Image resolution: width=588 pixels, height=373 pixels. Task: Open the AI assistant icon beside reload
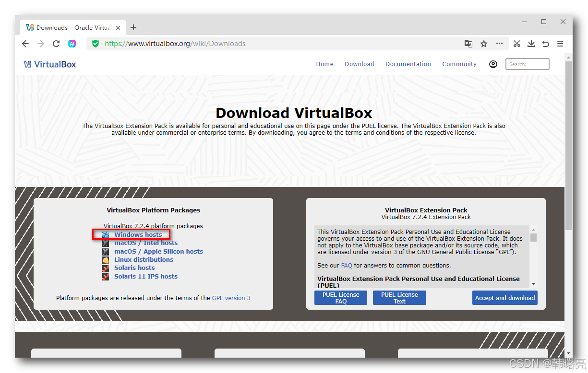72,44
